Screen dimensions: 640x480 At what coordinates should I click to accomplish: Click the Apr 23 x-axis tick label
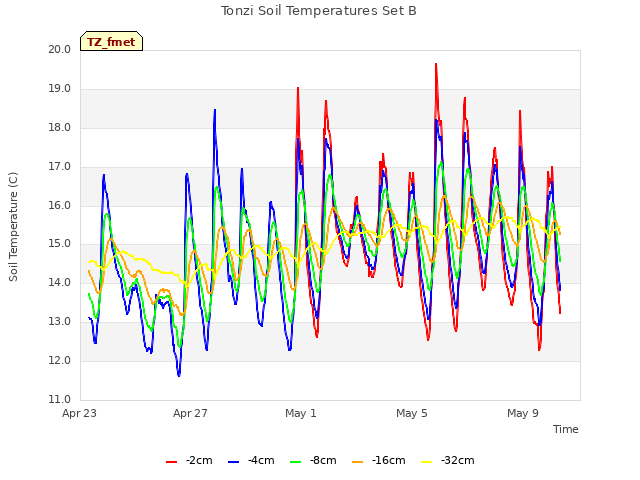pyautogui.click(x=80, y=413)
